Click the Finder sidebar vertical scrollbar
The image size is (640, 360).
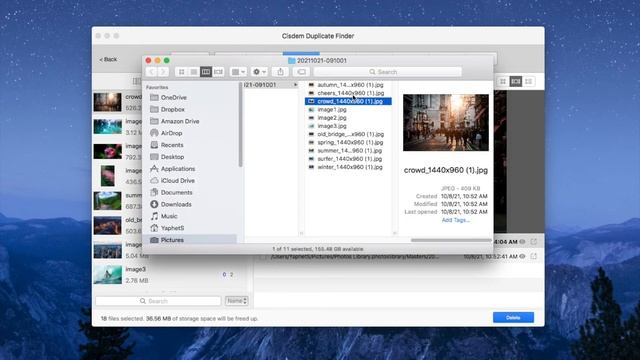pos(240,124)
